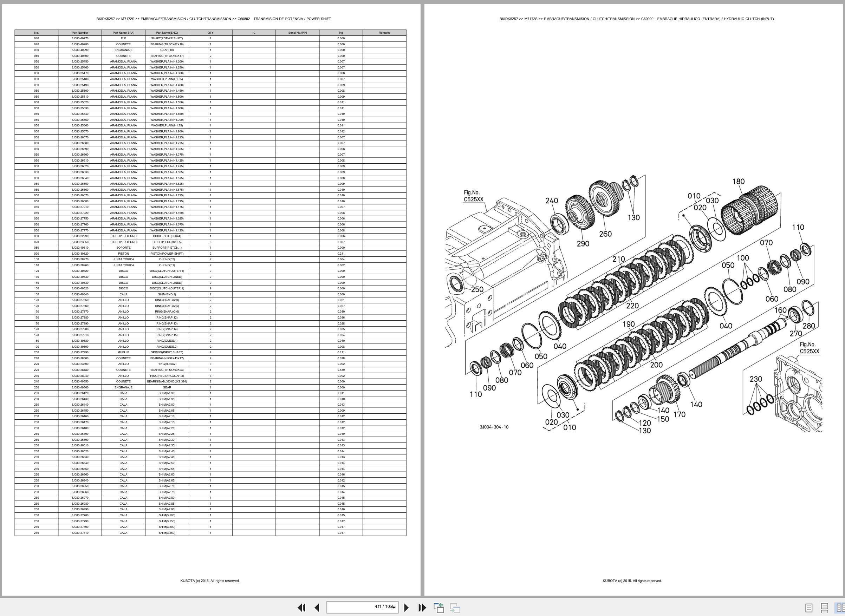Screen dimensions: 845x616
Task: Click callout 270 on the diagram
Action: [795, 333]
